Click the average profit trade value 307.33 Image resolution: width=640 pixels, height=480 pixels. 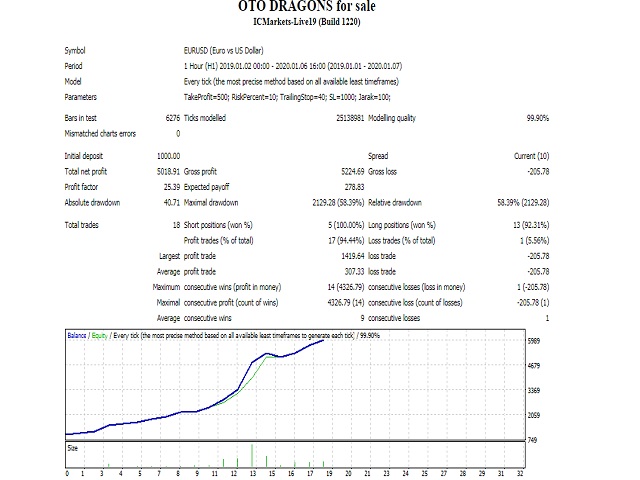[354, 271]
